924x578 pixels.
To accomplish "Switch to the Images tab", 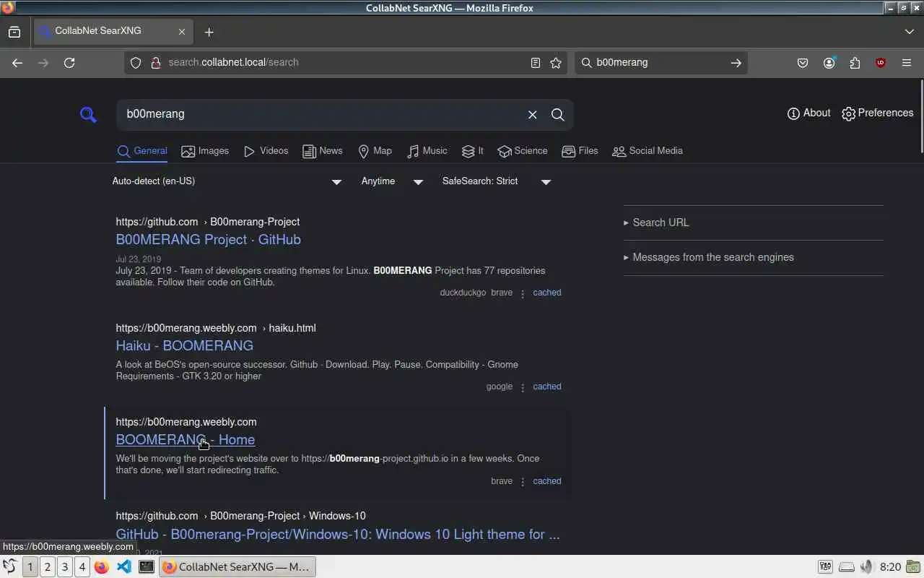I will coord(205,151).
